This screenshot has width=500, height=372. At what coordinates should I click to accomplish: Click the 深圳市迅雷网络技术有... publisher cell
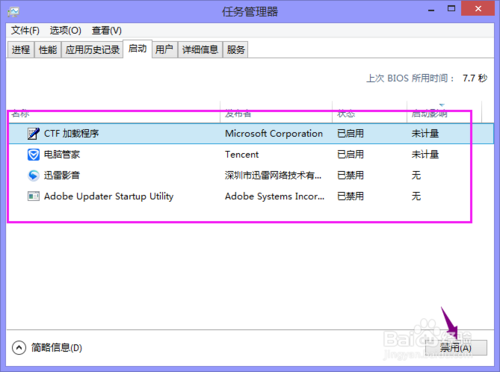273,175
